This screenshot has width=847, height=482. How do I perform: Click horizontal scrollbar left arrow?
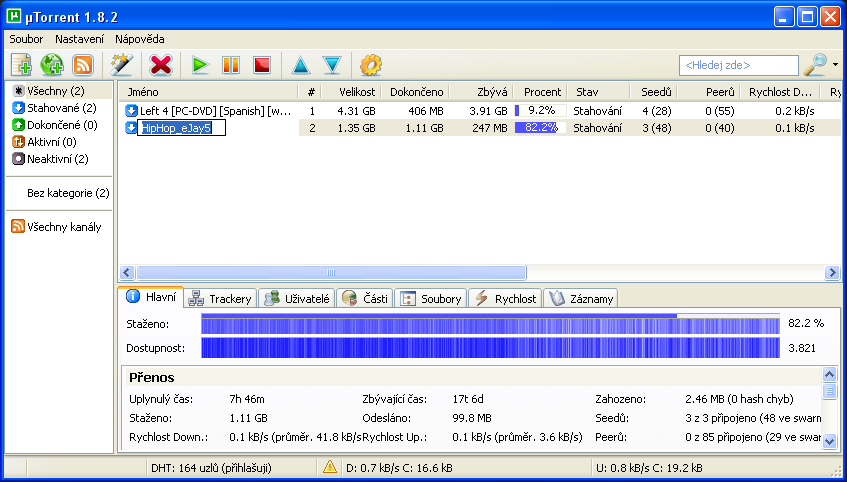127,272
